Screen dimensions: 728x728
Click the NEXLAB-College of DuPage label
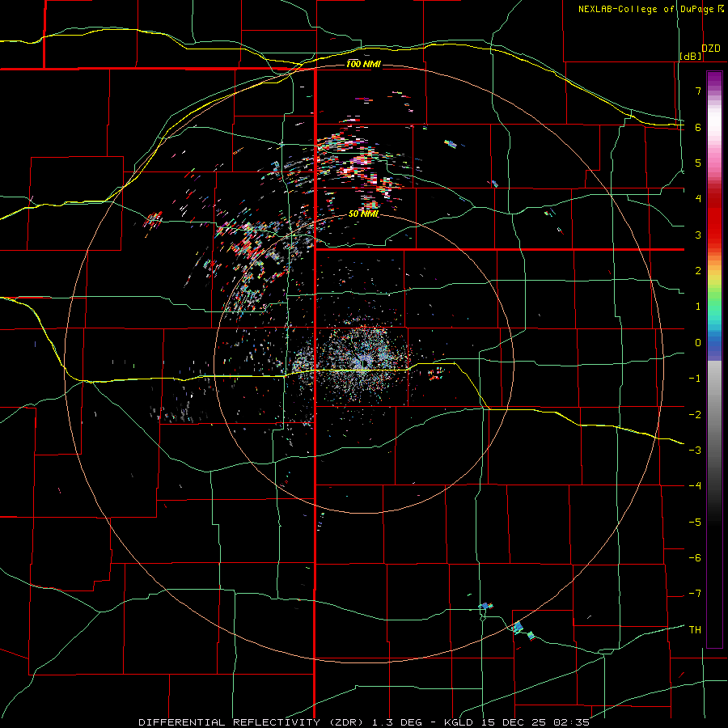point(650,9)
